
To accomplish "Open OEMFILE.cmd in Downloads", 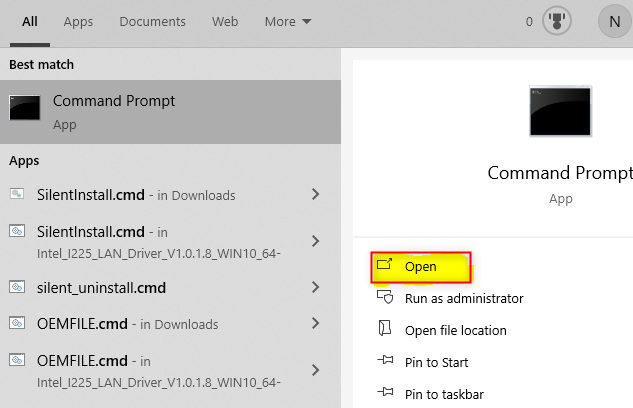I will [x=128, y=324].
